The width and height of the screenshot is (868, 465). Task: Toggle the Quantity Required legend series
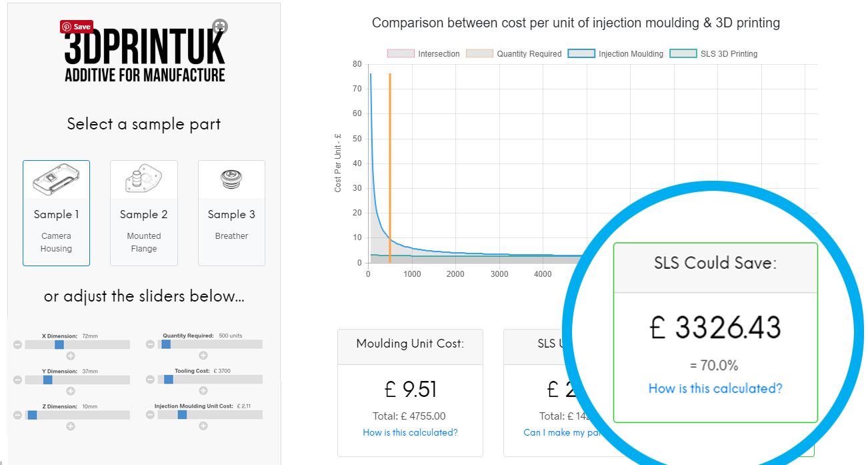click(514, 53)
